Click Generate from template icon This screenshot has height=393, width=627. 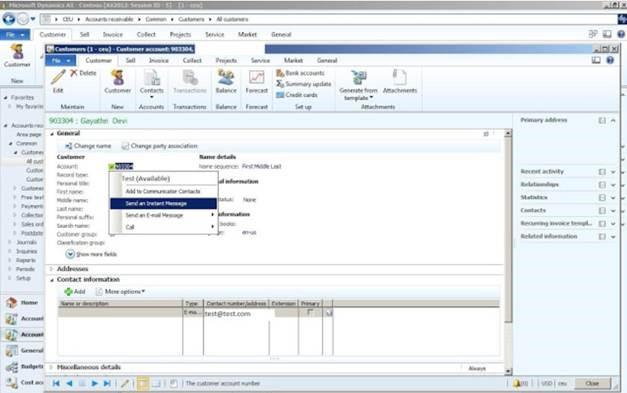(359, 78)
